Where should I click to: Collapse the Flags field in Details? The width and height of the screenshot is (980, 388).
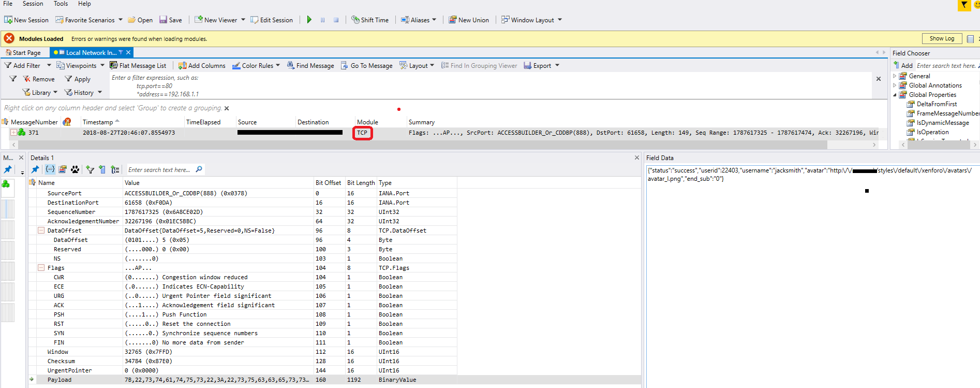41,268
